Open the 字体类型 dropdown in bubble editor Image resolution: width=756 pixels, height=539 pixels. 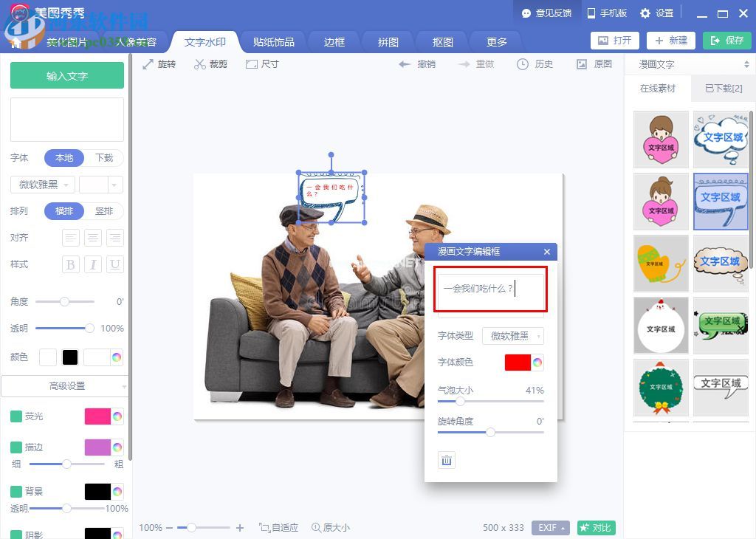click(513, 336)
